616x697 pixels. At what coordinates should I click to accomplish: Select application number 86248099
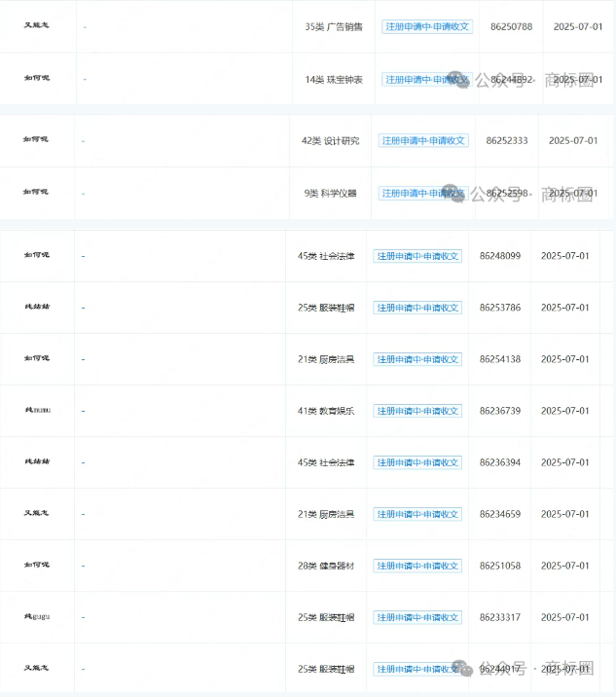click(500, 256)
